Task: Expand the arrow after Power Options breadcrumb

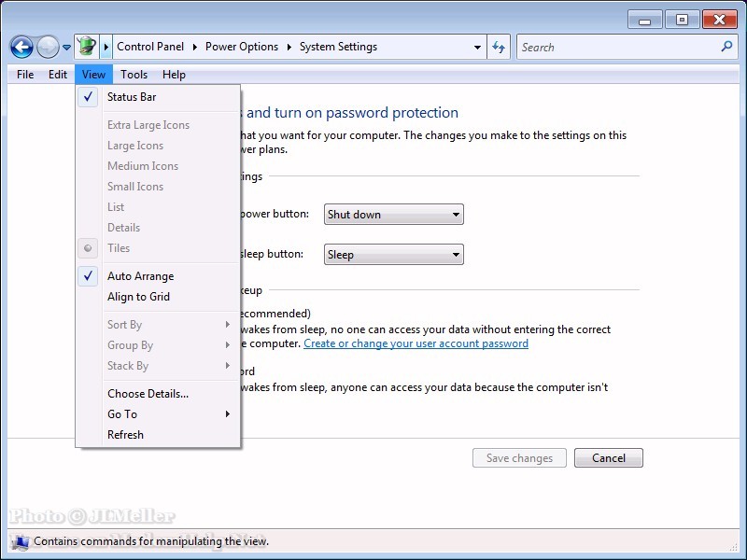Action: point(289,47)
